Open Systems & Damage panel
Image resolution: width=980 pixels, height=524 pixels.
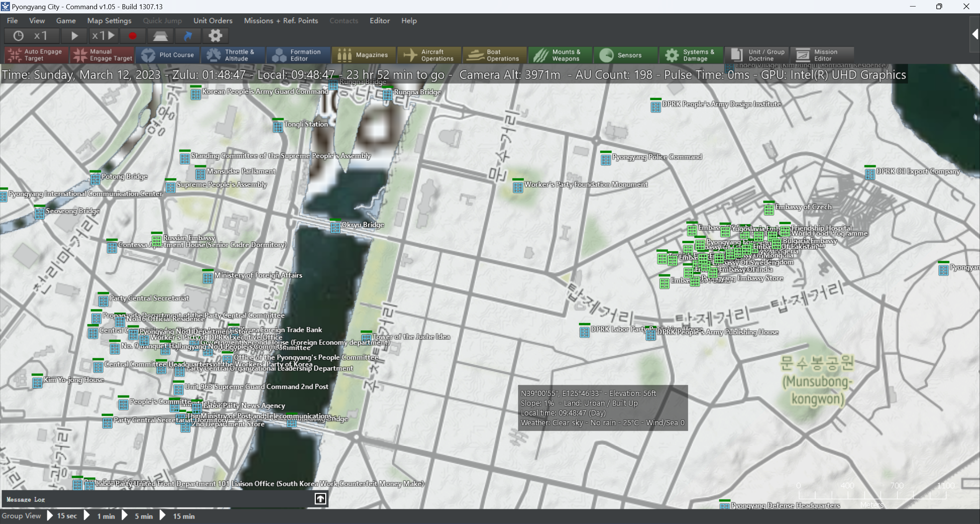(691, 55)
